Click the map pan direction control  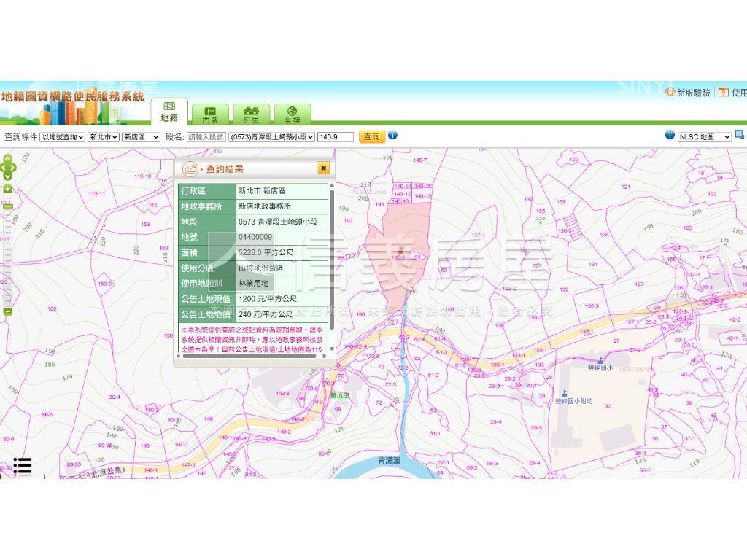tap(8, 168)
